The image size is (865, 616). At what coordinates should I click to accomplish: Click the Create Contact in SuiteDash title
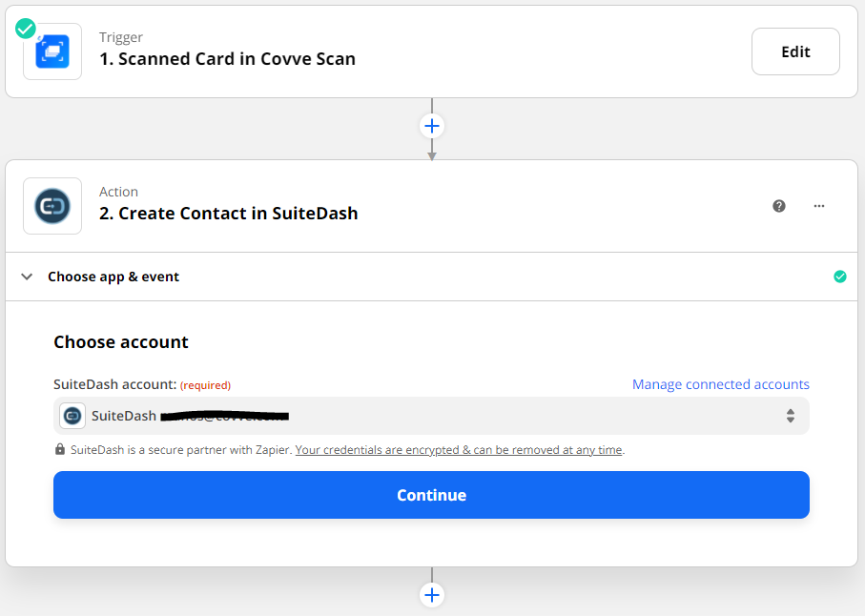pos(228,214)
